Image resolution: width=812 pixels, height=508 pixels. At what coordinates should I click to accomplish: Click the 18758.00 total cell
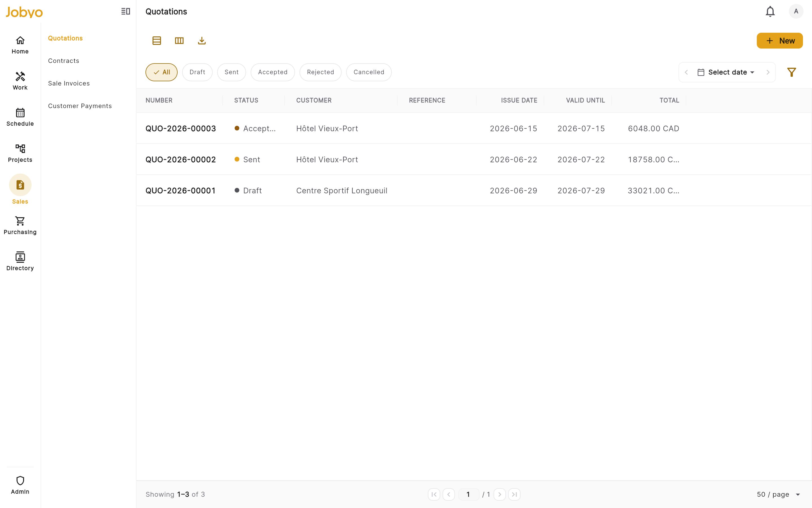click(653, 159)
